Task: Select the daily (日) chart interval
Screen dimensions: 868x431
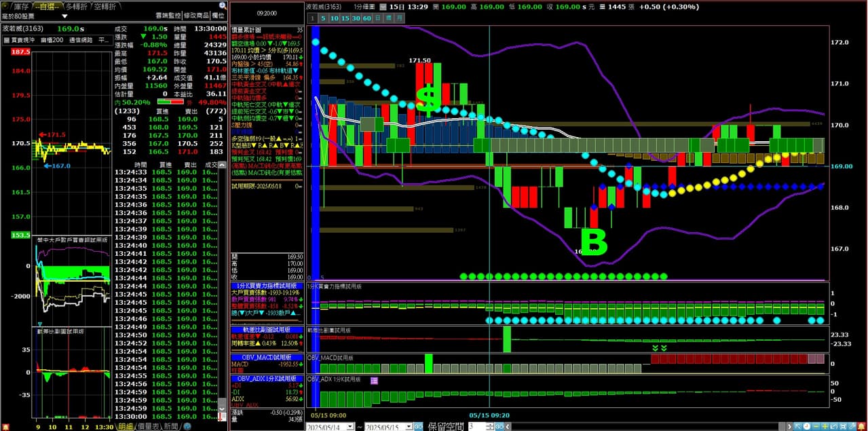Action: pos(378,18)
